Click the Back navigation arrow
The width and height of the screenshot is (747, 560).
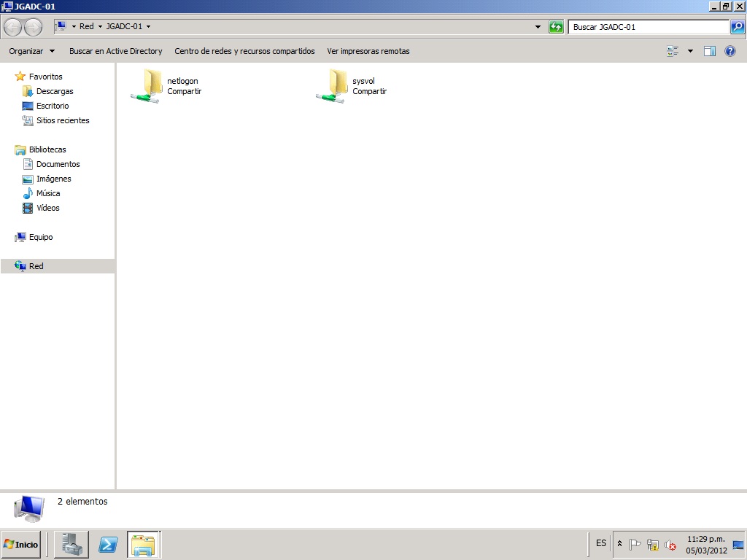point(13,27)
